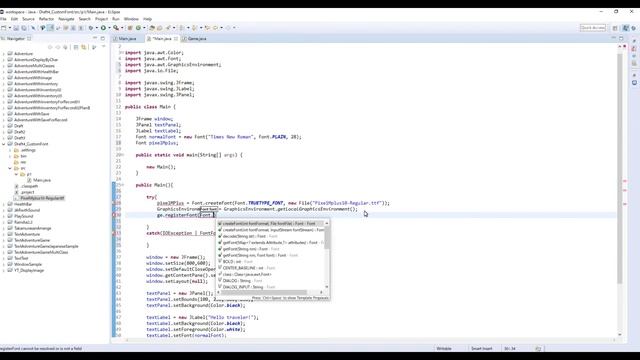This screenshot has height=360, width=640.
Task: Collapse the p1 package folder
Action: 16,174
